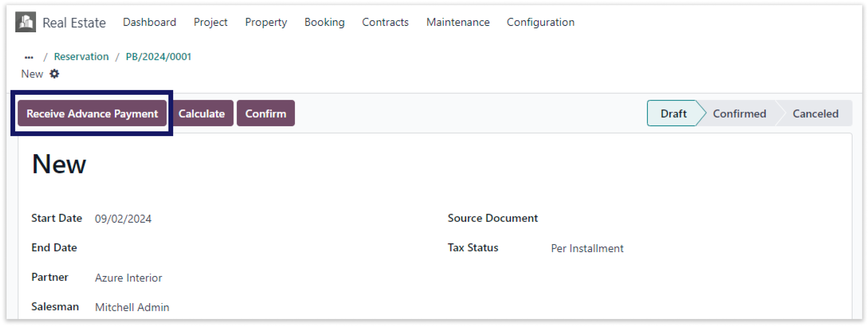Click the Real Estate app logo icon
This screenshot has width=868, height=326.
26,22
